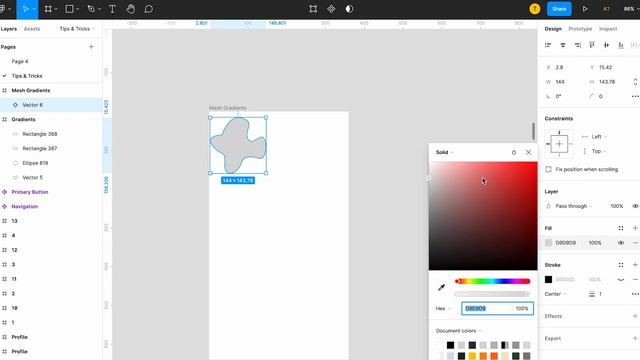
Task: Open Solid fill type dropdown
Action: [x=444, y=152]
